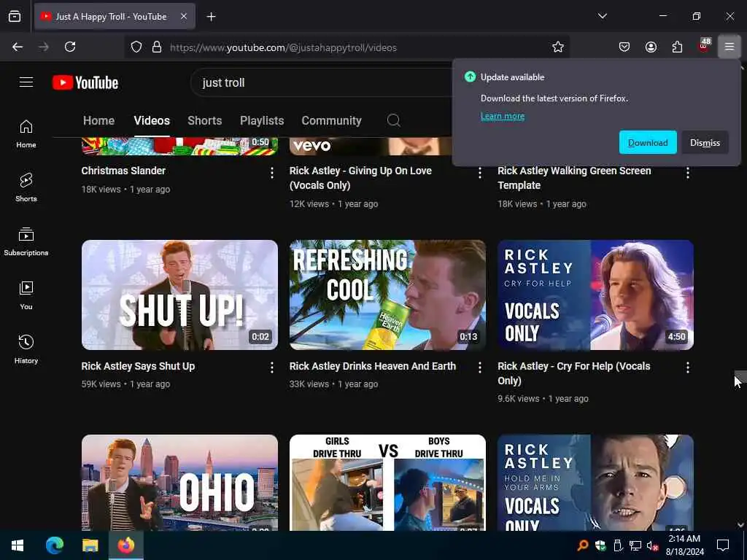Open options for Rick Astley Says Shut Up

272,367
